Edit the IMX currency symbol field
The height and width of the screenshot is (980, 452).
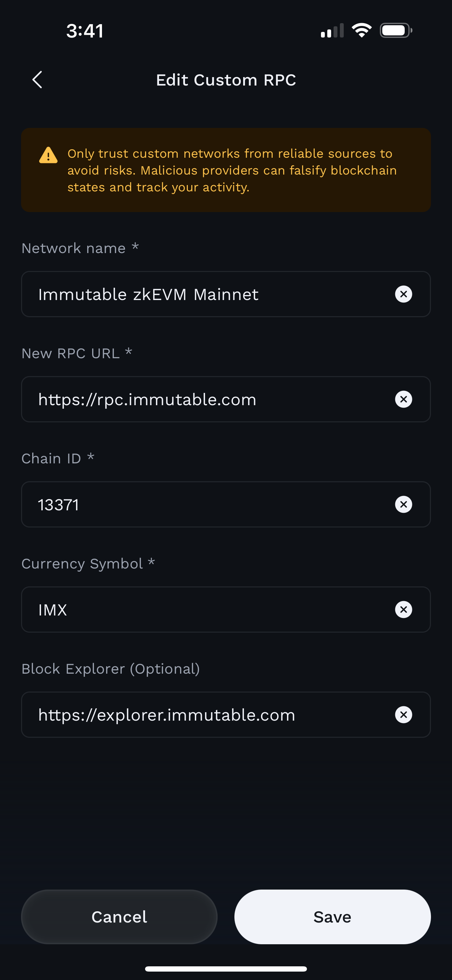pyautogui.click(x=205, y=610)
